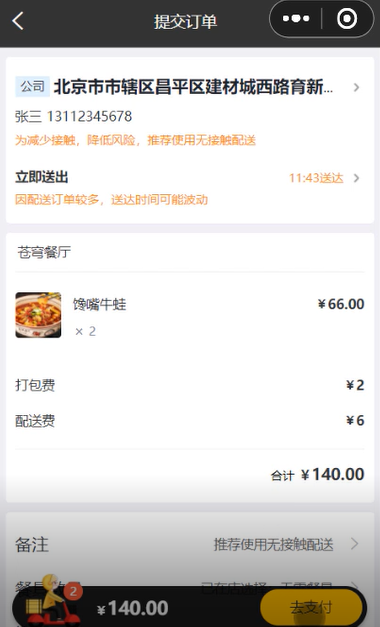Screen dimensions: 380x627
Task: Tap the 提交订单 page title
Action: 186,21
